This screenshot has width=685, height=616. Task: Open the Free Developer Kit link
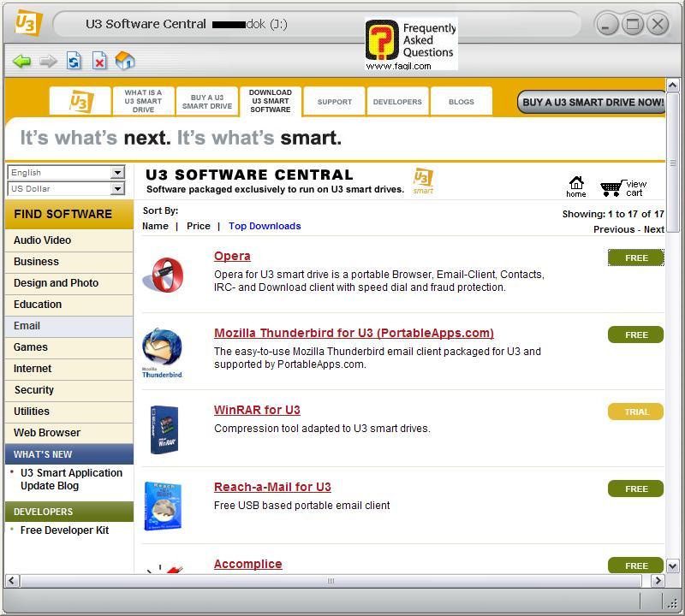65,530
